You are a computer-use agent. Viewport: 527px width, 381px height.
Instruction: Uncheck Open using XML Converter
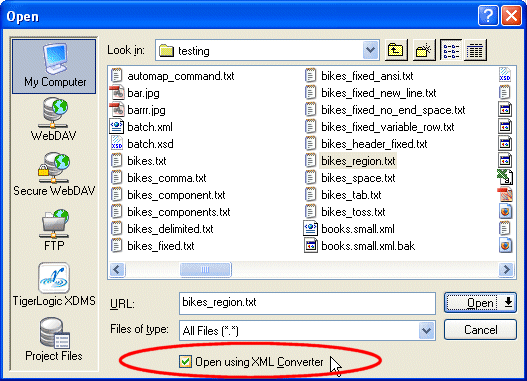click(185, 362)
